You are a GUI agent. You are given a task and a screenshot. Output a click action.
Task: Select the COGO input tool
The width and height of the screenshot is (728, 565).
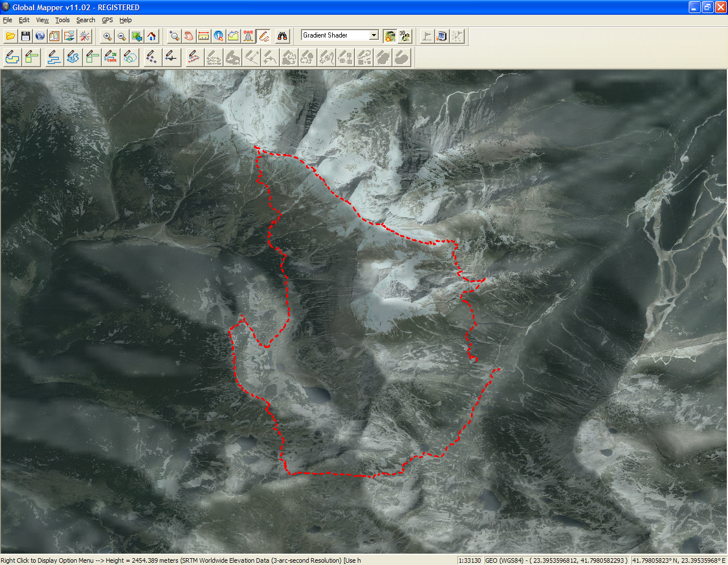(111, 57)
